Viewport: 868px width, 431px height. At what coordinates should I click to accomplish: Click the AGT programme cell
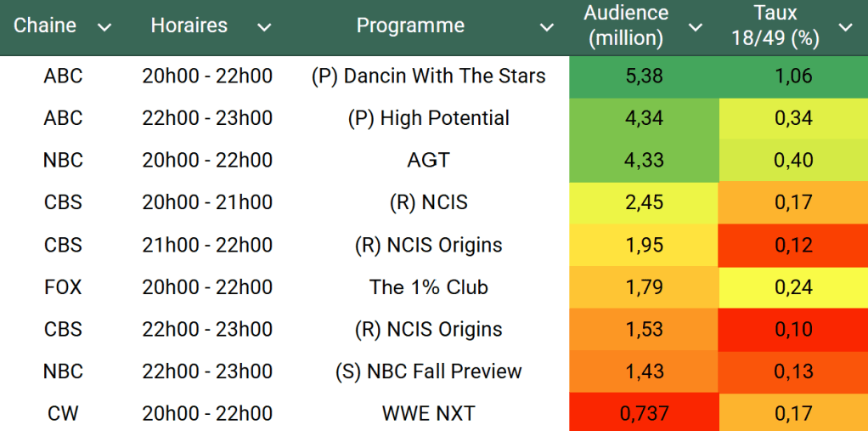(428, 160)
